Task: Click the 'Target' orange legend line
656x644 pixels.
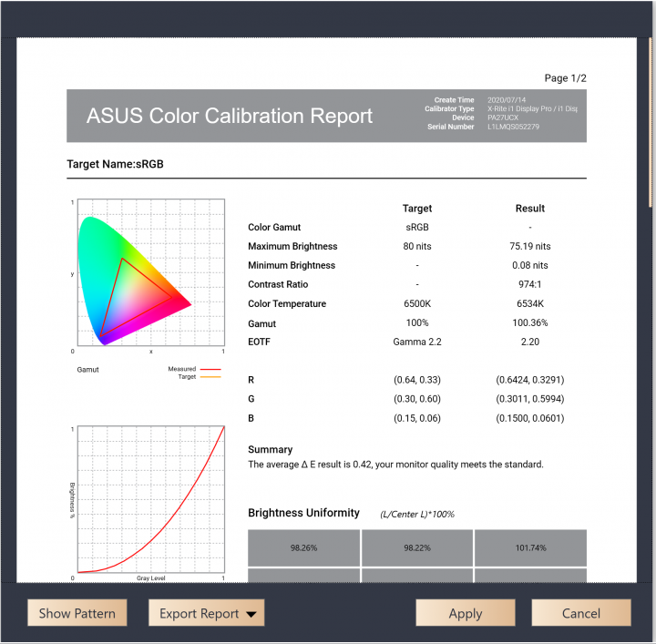Action: click(x=210, y=377)
